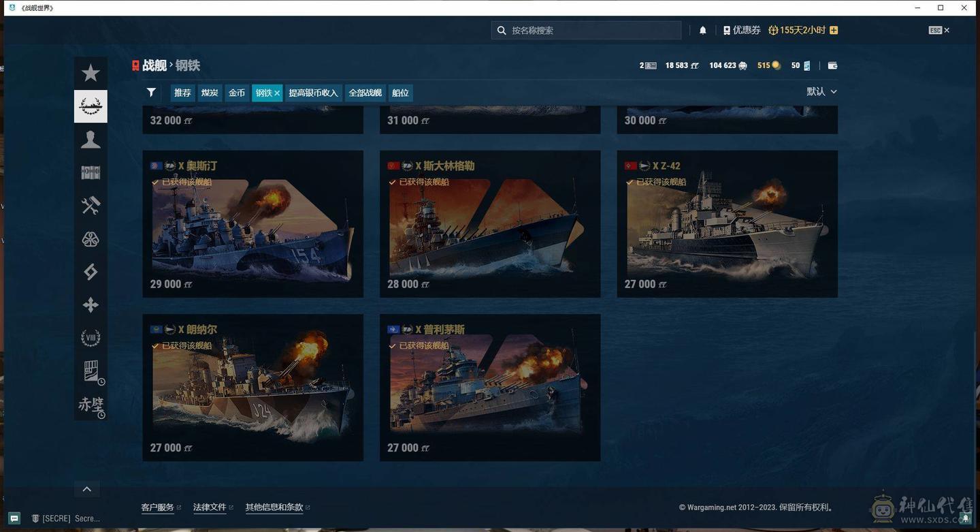Click the coupon icon next to 优惠券
Viewport: 980px width, 532px height.
point(727,30)
